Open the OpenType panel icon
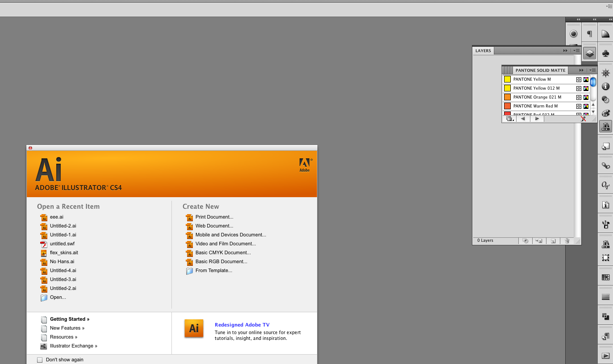The height and width of the screenshot is (364, 613). point(605,186)
